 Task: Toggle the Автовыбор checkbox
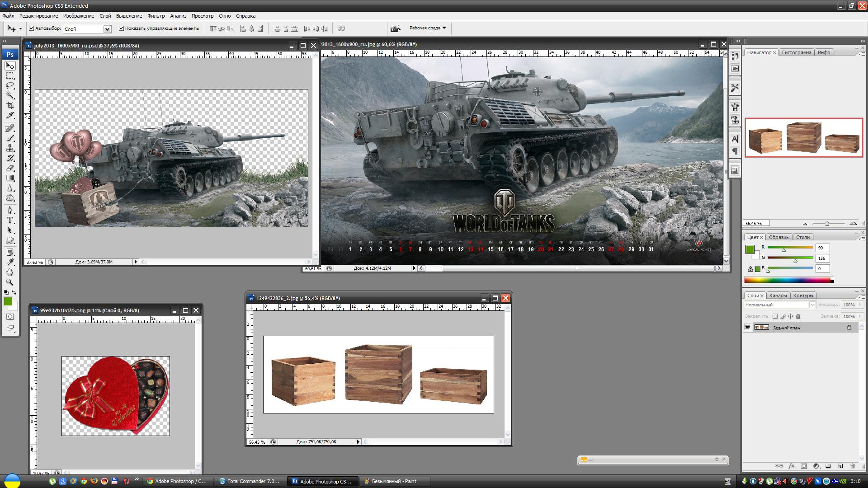pos(32,28)
